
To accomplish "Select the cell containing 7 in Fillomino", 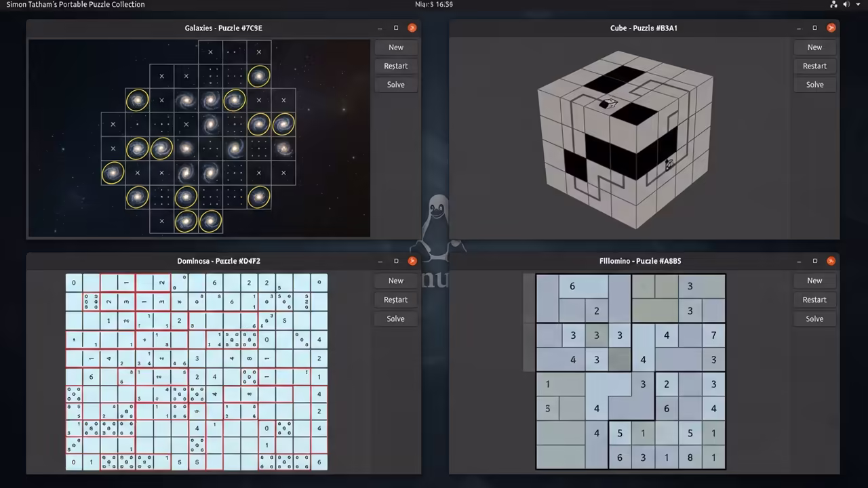I will click(713, 335).
